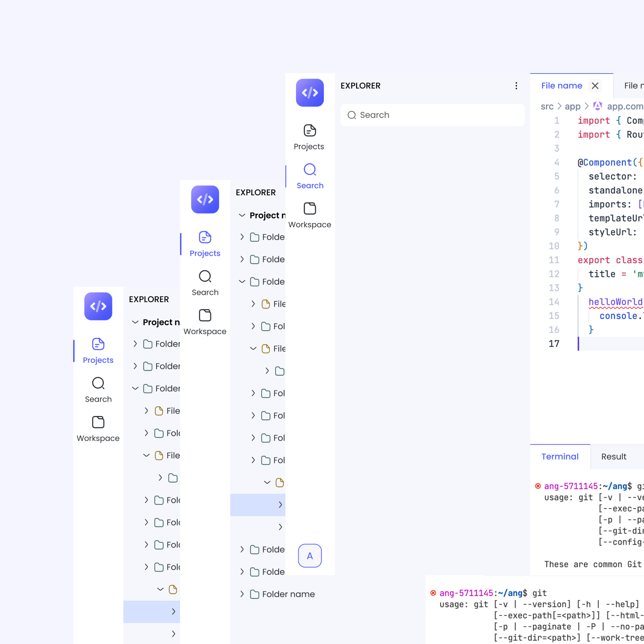
Task: Expand the highlighted row chevron in middle panel
Action: pyautogui.click(x=280, y=505)
